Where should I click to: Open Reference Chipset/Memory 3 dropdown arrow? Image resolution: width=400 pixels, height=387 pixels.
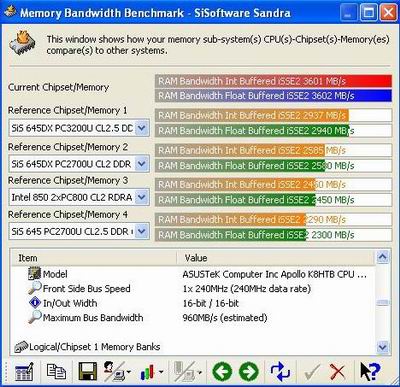click(142, 197)
